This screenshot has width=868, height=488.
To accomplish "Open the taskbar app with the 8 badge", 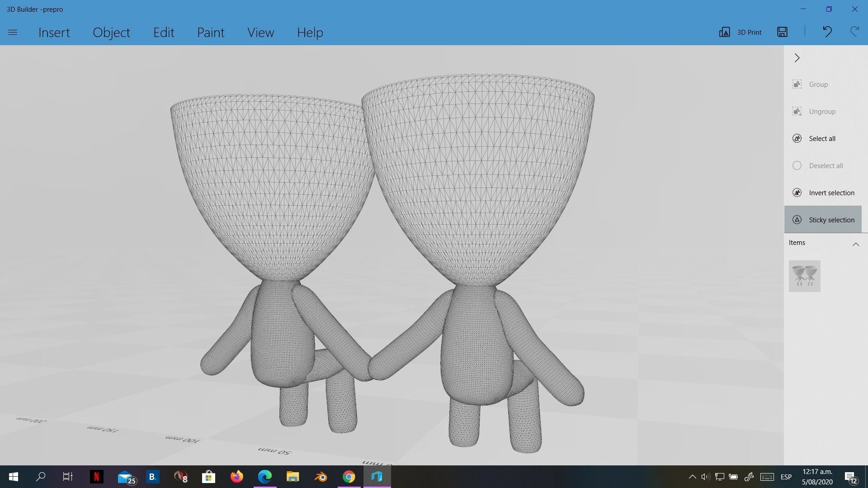I will (x=180, y=477).
